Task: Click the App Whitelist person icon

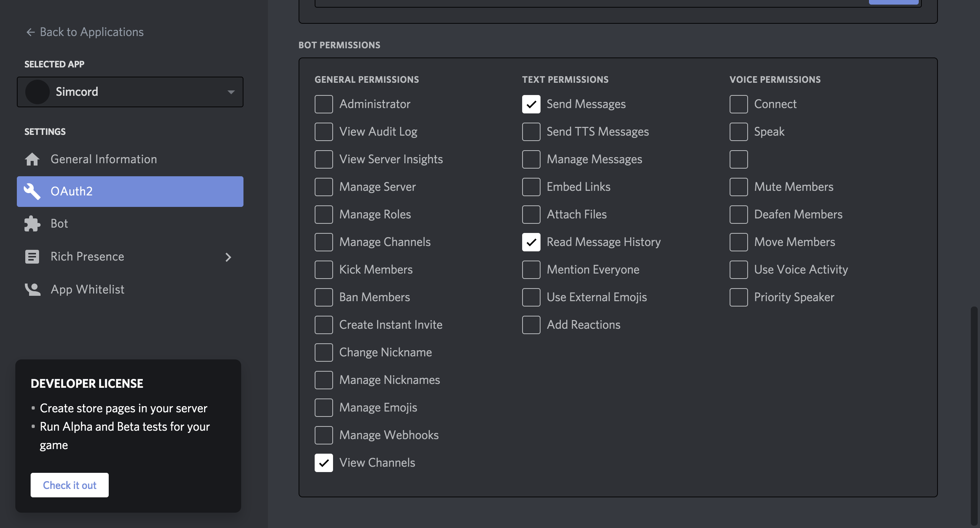Action: [x=33, y=289]
